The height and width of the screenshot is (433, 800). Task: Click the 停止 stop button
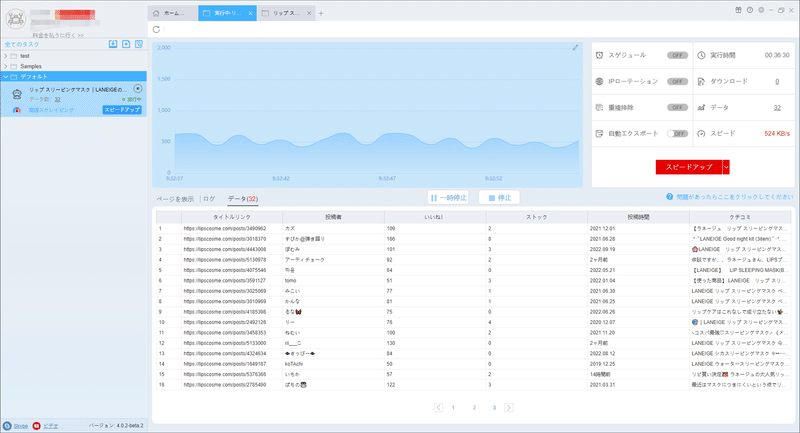pos(499,197)
